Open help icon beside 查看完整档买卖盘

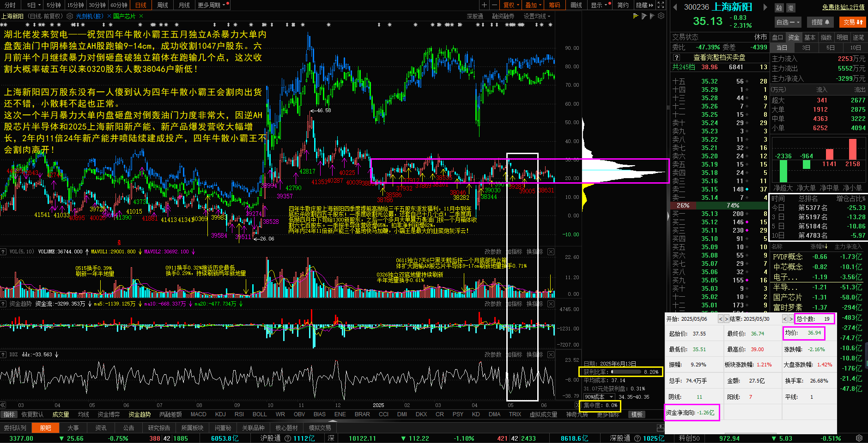[677, 58]
